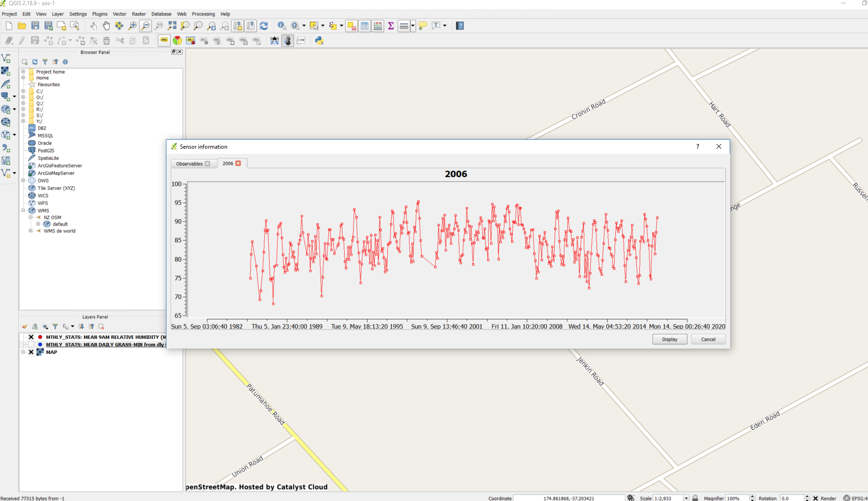Viewport: 868px width, 501px height.
Task: Open a project with the folder icon
Action: tap(22, 26)
